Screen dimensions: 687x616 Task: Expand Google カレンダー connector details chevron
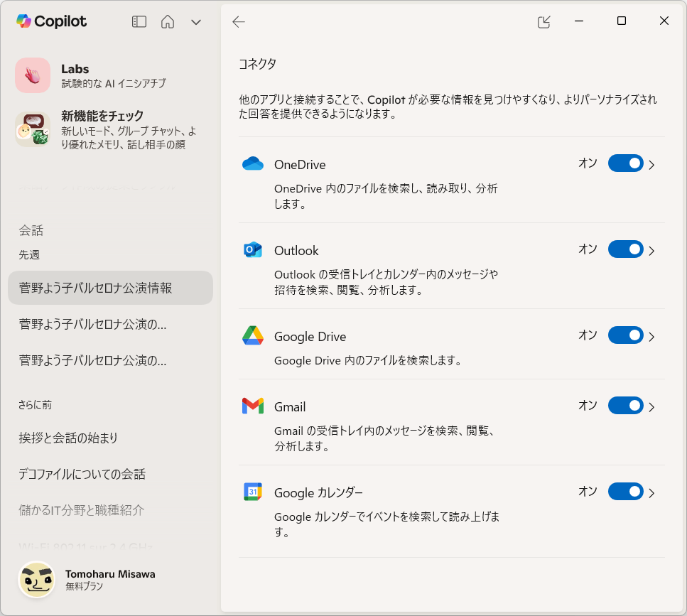click(651, 493)
